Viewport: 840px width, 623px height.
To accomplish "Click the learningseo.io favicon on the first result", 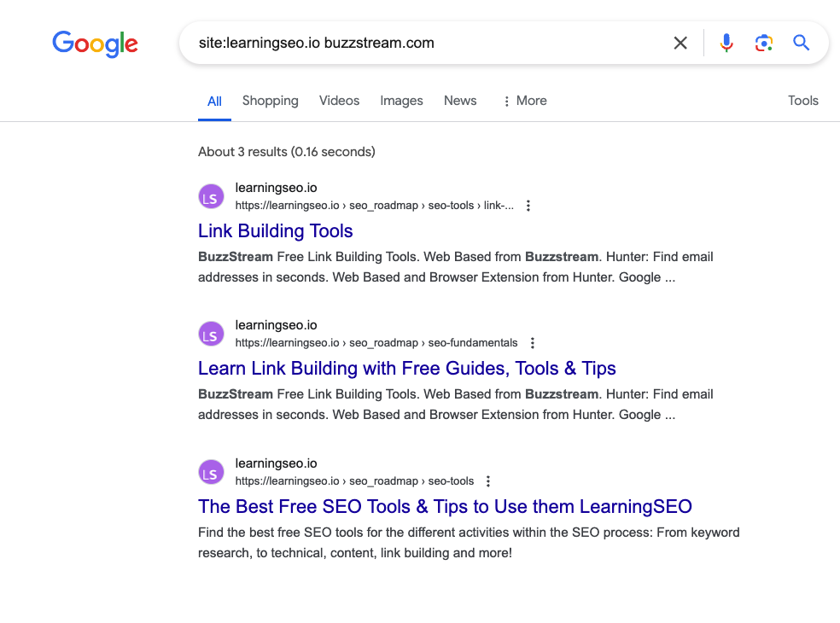I will click(211, 196).
